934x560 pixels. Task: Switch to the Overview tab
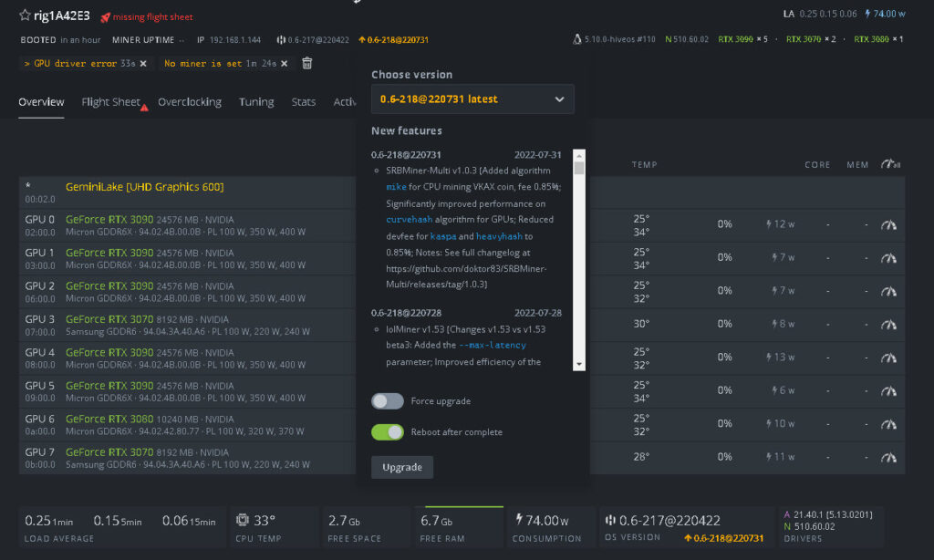pyautogui.click(x=41, y=102)
